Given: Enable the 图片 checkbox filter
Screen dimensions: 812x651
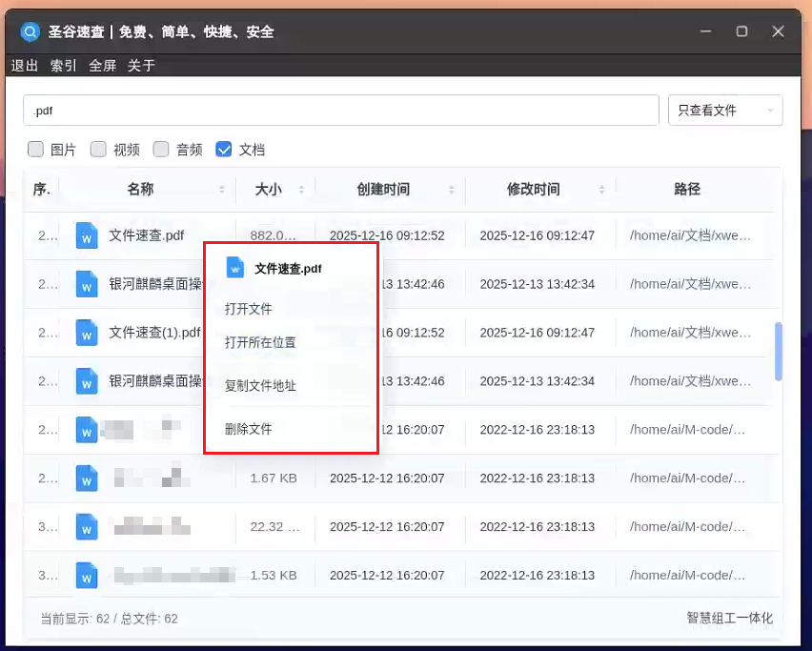Looking at the screenshot, I should pyautogui.click(x=36, y=149).
